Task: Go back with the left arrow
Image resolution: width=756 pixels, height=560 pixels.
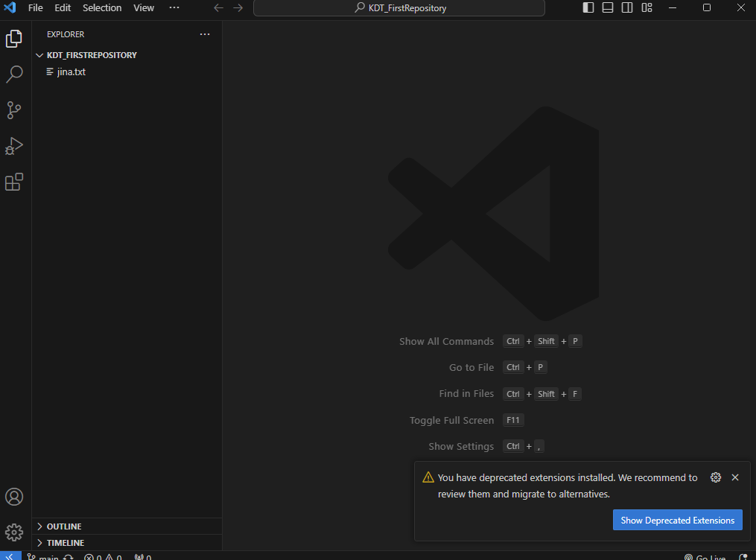Action: click(x=218, y=7)
